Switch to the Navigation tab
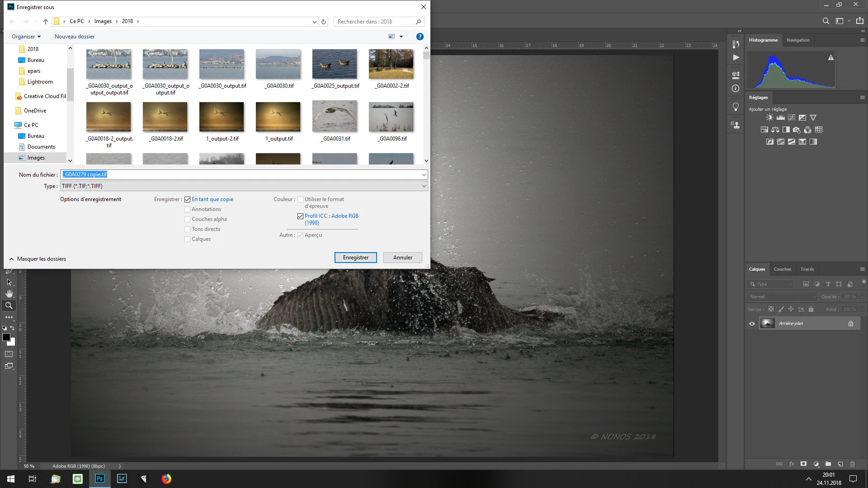This screenshot has width=868, height=488. coord(797,40)
